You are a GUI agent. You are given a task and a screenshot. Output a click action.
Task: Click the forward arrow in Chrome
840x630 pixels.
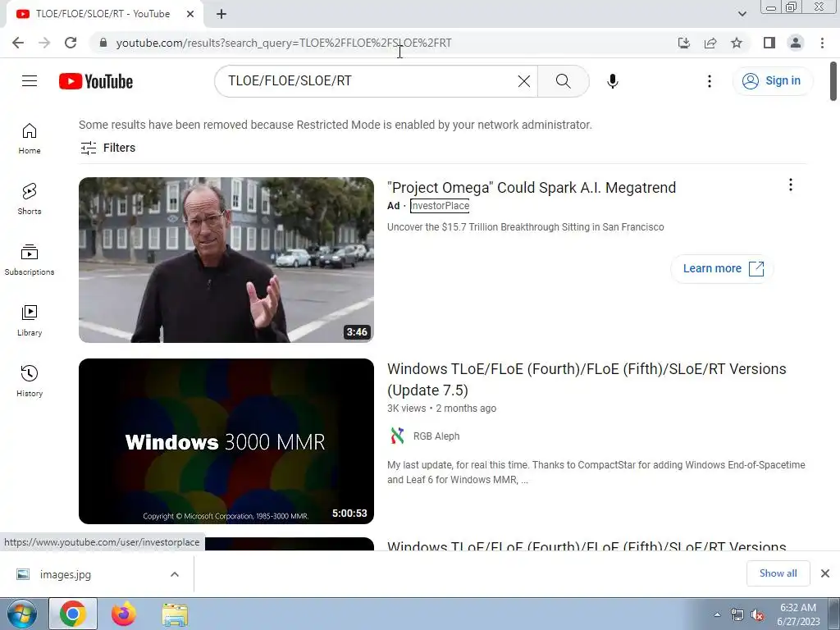[x=44, y=43]
